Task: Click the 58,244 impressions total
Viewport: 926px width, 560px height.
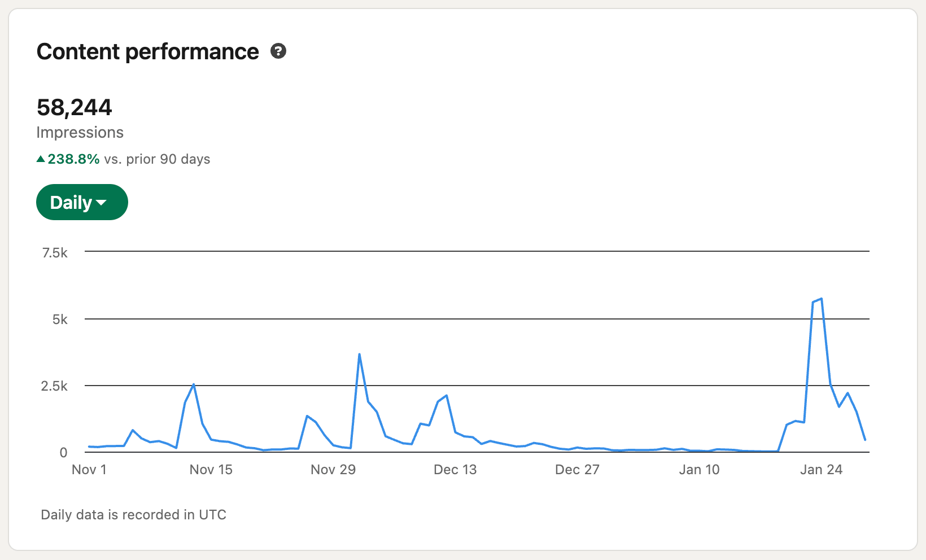Action: (75, 107)
